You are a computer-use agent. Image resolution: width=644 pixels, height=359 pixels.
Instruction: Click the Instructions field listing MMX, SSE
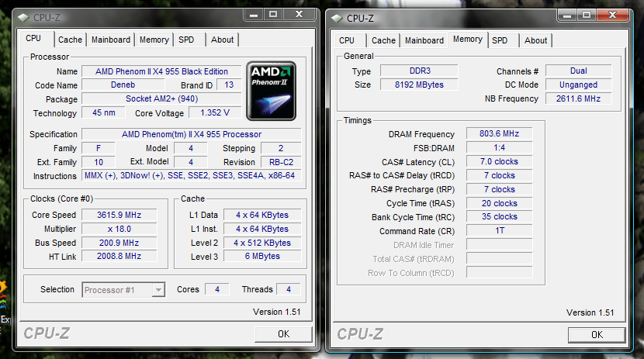(x=192, y=175)
